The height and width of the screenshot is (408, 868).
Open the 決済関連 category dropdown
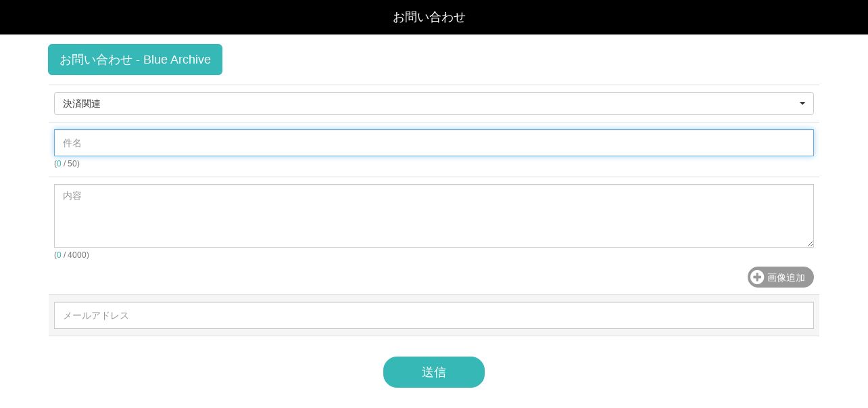point(434,104)
